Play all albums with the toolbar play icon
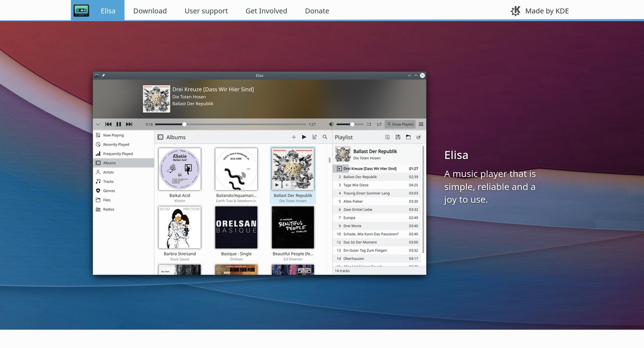The image size is (644, 348). [x=304, y=137]
